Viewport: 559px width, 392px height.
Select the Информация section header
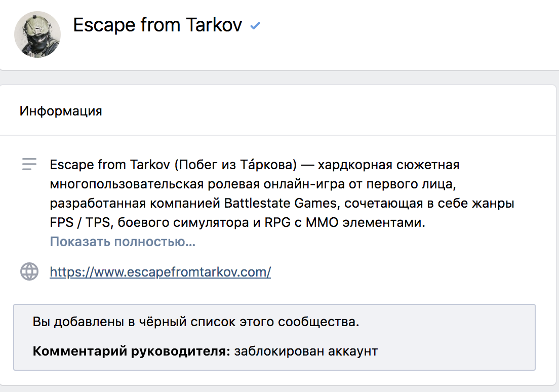point(61,111)
